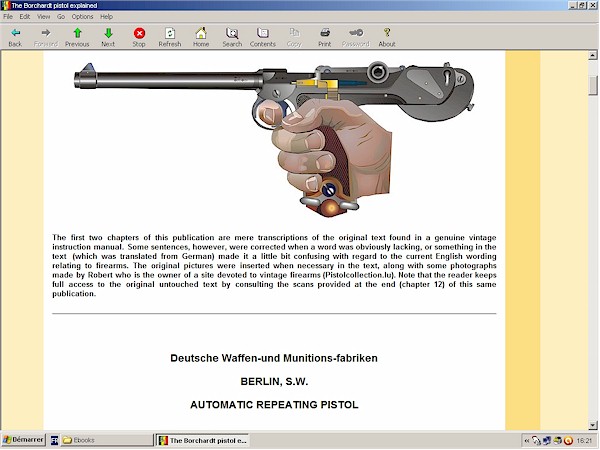Open the Contents listing
600x450 pixels.
pos(263,37)
